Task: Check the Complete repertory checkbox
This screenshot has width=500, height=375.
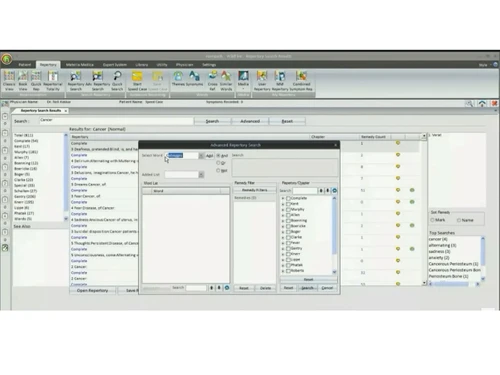Action: point(288,198)
